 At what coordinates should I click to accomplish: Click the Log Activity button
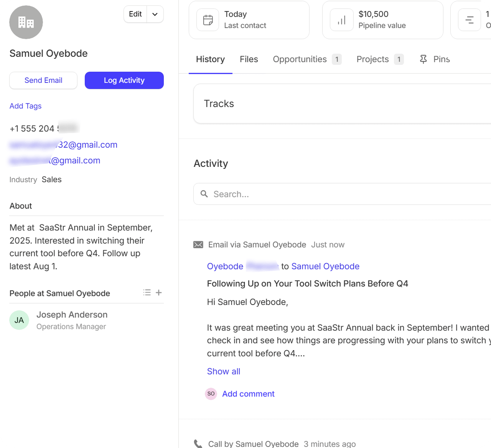124,80
